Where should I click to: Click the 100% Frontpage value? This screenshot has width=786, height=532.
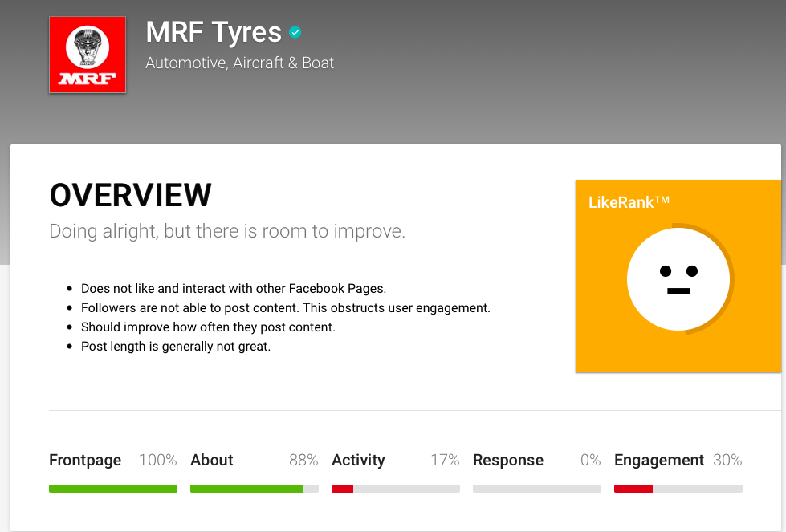[158, 460]
